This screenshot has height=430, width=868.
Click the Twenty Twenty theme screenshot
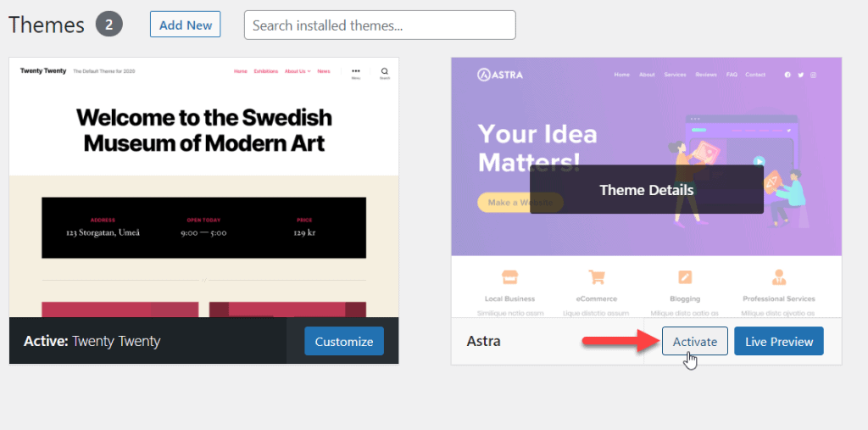click(x=203, y=187)
